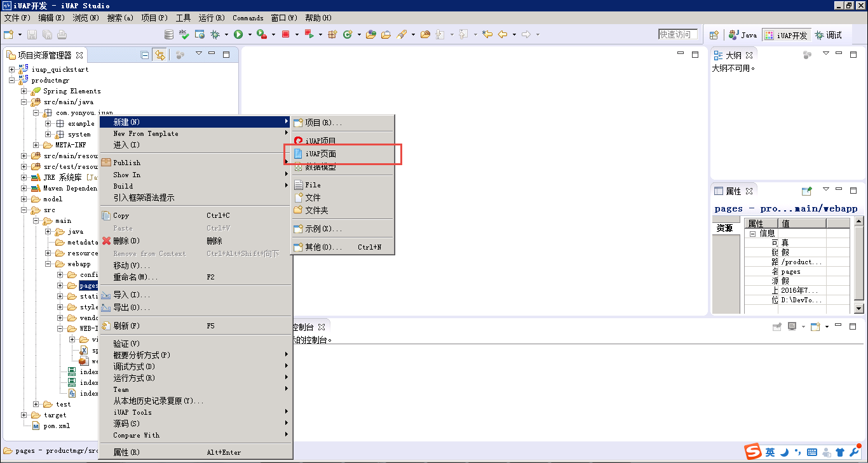868x463 pixels.
Task: Click the abc spell-check toolbar icon
Action: (x=184, y=34)
